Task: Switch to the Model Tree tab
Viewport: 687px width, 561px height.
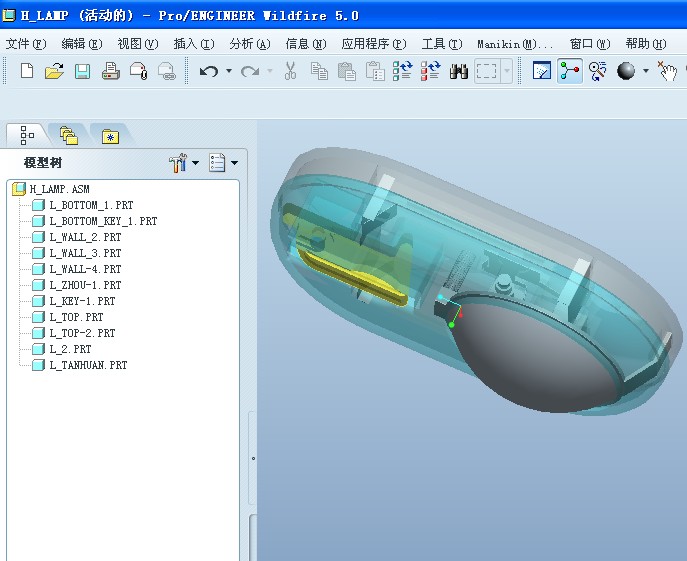Action: pyautogui.click(x=27, y=135)
